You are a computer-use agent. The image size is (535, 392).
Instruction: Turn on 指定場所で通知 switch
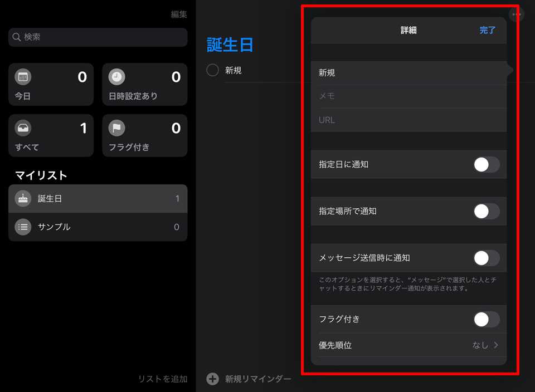486,211
